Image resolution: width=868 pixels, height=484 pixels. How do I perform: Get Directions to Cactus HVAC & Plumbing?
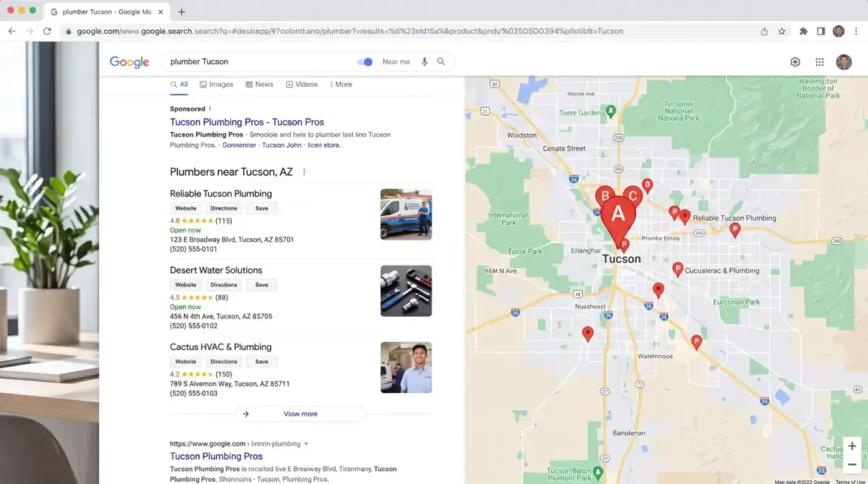click(224, 362)
